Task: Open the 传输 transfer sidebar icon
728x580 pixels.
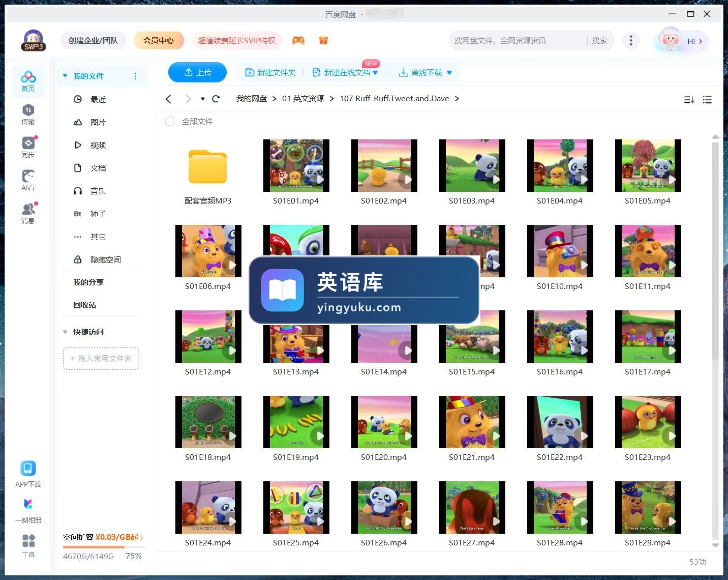Action: pyautogui.click(x=28, y=114)
